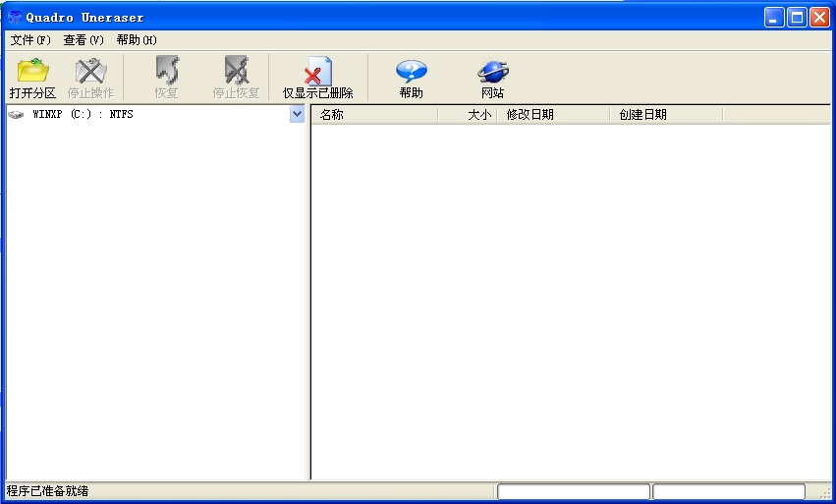Click the drive icon beside WINXP (C:)
This screenshot has height=504, width=836.
coord(17,114)
